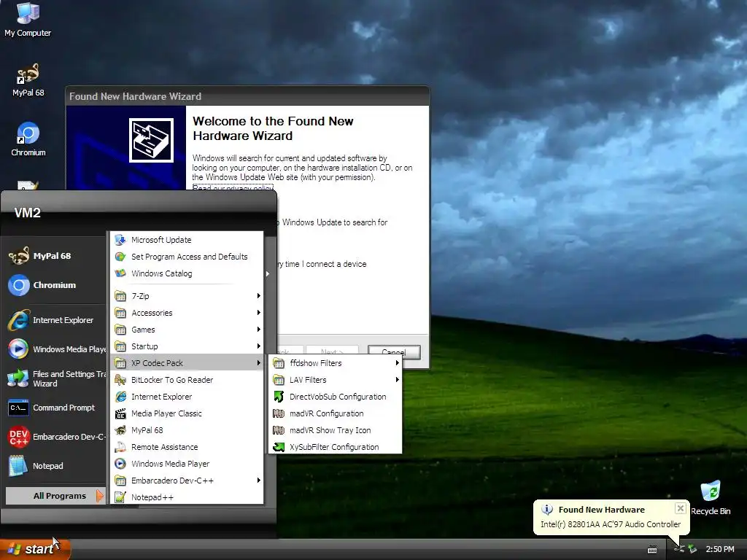This screenshot has width=747, height=560.
Task: Cancel the Found New Hardware Wizard
Action: [394, 352]
